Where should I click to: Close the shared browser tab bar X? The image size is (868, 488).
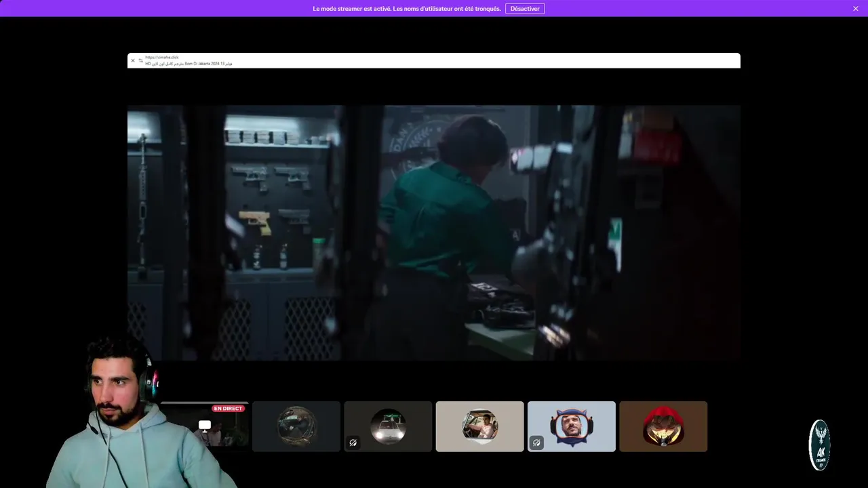click(x=133, y=60)
